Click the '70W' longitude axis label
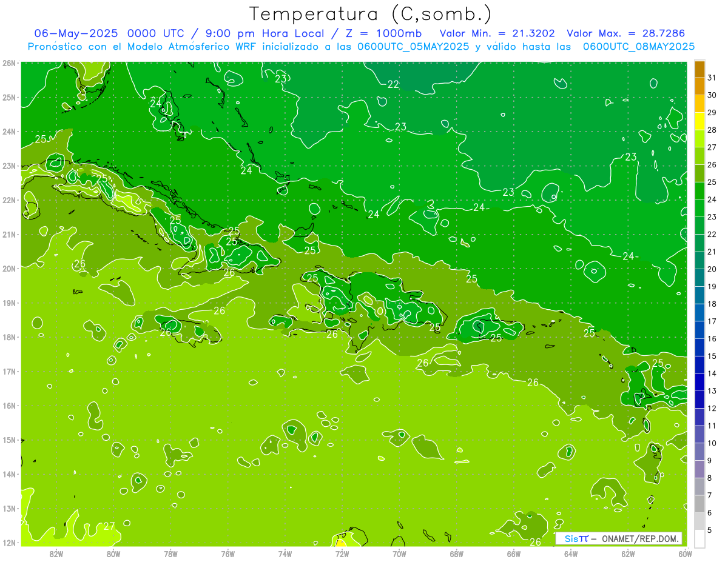Image resolution: width=728 pixels, height=562 pixels. pyautogui.click(x=399, y=554)
